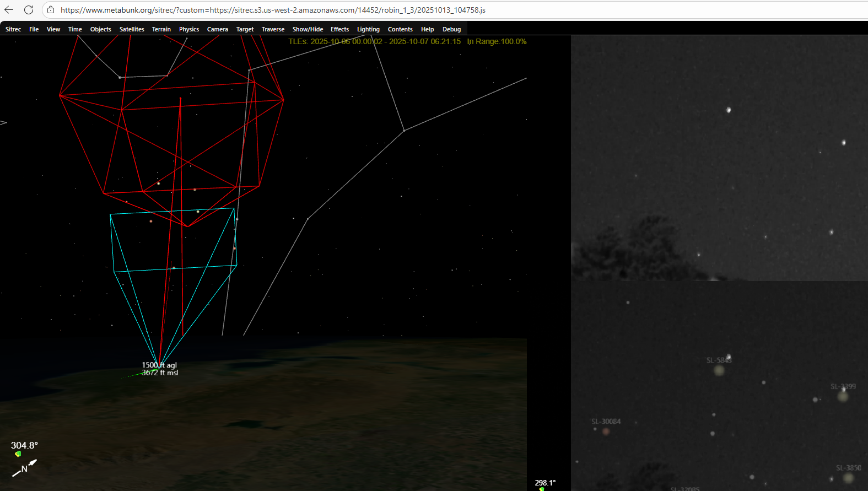The height and width of the screenshot is (491, 868).
Task: Click the 1500 ft agl camera position label
Action: point(159,365)
